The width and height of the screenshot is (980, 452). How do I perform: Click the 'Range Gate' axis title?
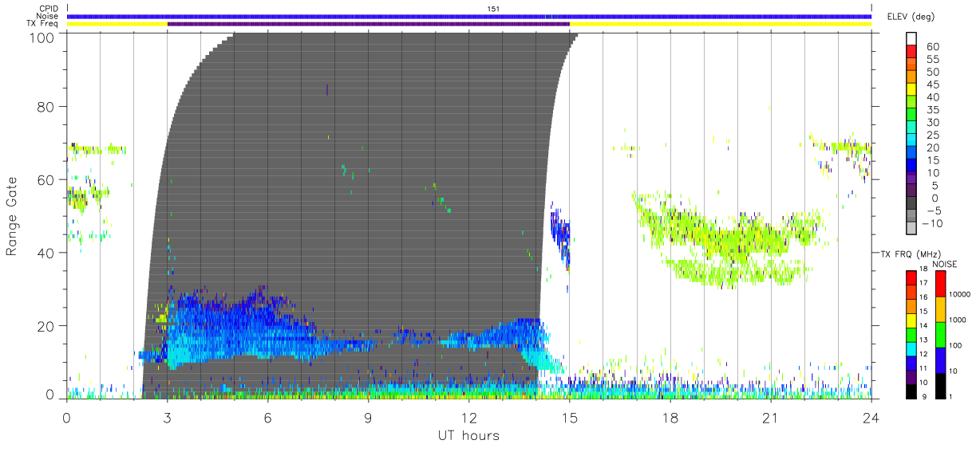tap(12, 216)
